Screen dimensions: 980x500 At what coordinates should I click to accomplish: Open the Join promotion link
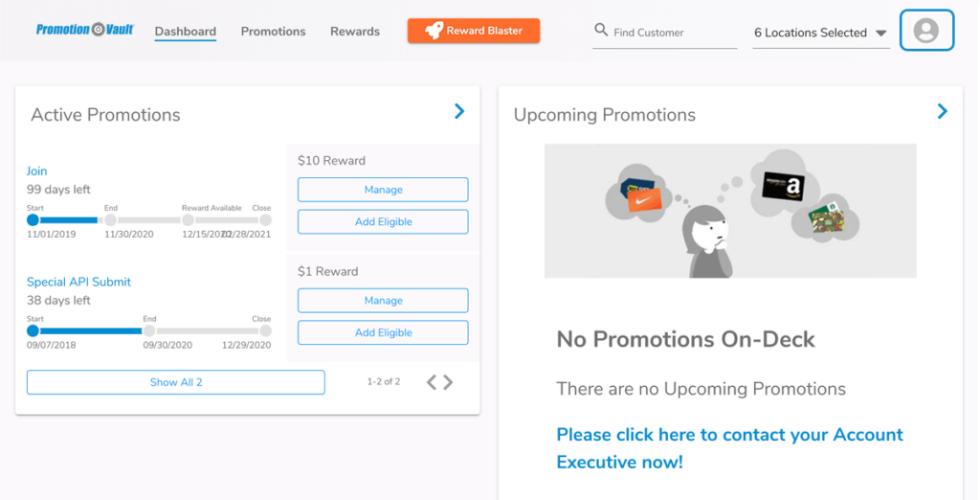(37, 170)
